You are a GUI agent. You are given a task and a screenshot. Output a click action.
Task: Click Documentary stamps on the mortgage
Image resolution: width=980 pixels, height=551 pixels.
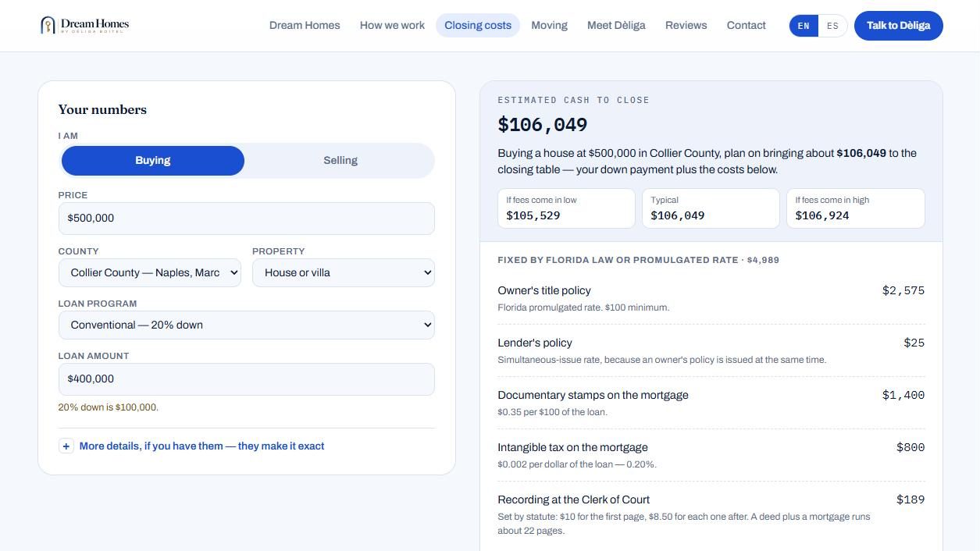pos(593,395)
